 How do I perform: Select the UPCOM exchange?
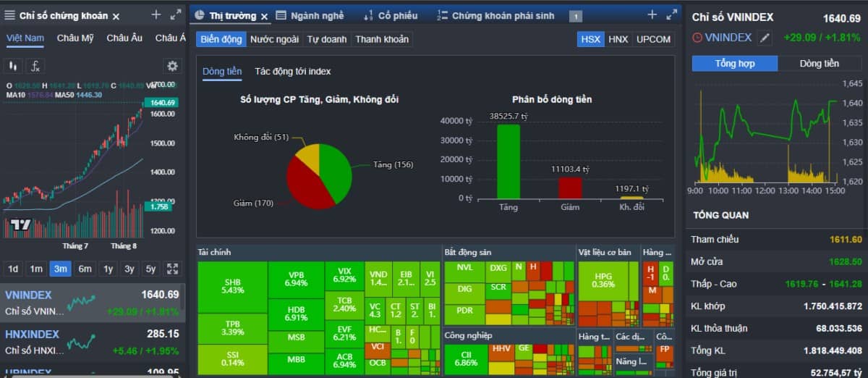pos(653,39)
